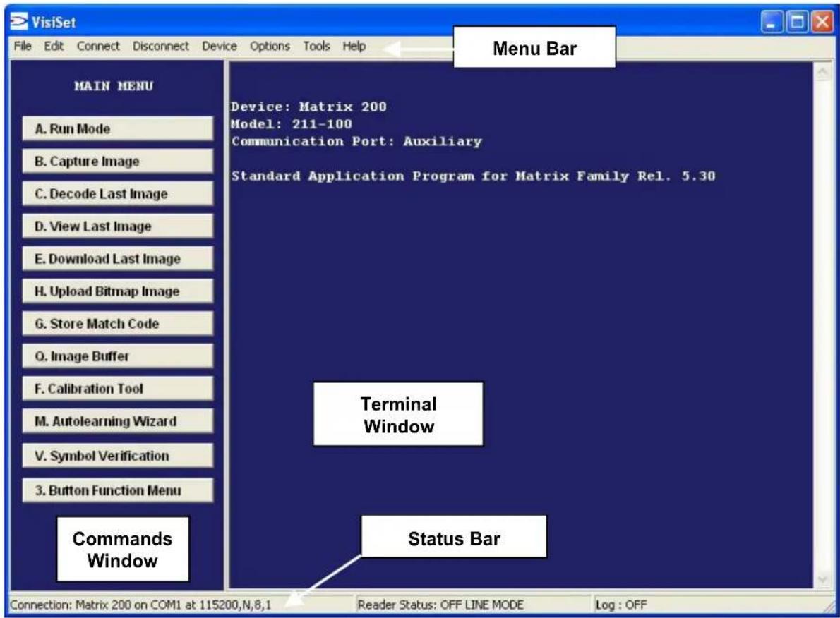Screen dimensions: 840x618
Task: Click the Connection status bar entry
Action: click(x=140, y=605)
